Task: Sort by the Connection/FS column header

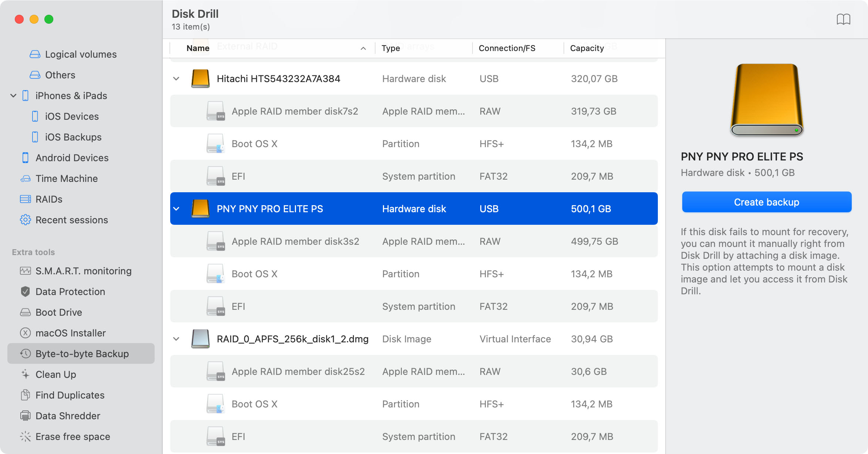Action: tap(507, 48)
